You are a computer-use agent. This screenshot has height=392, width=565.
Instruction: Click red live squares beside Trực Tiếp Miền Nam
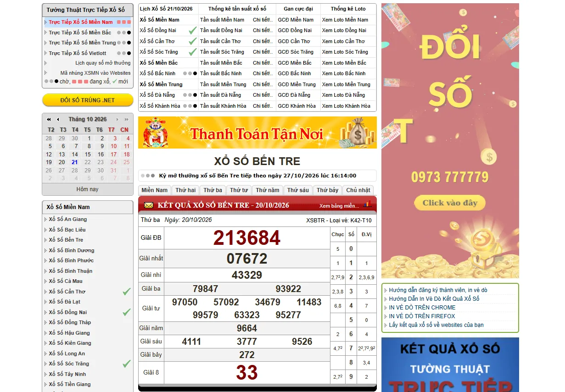(124, 22)
